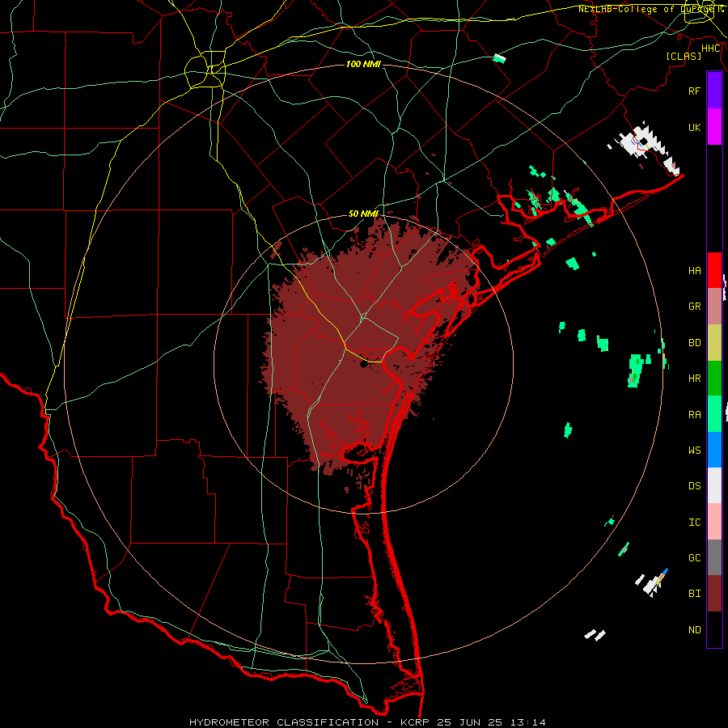Click the [CLAS] units label

point(684,56)
